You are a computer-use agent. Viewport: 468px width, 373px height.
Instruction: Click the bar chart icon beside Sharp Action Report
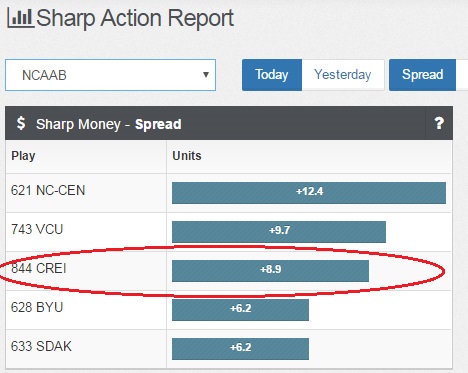tap(20, 18)
